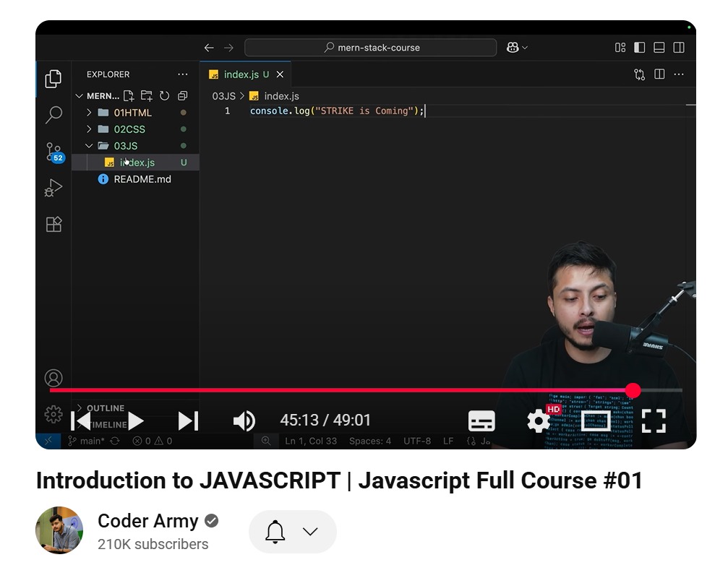The height and width of the screenshot is (565, 728).
Task: Open editor more actions ellipsis
Action: click(678, 74)
